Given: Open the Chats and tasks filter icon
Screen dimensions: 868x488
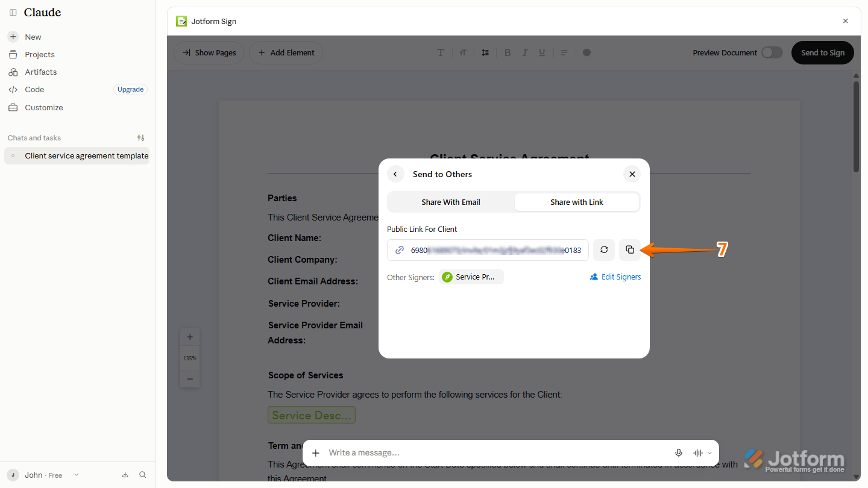Looking at the screenshot, I should pyautogui.click(x=141, y=138).
